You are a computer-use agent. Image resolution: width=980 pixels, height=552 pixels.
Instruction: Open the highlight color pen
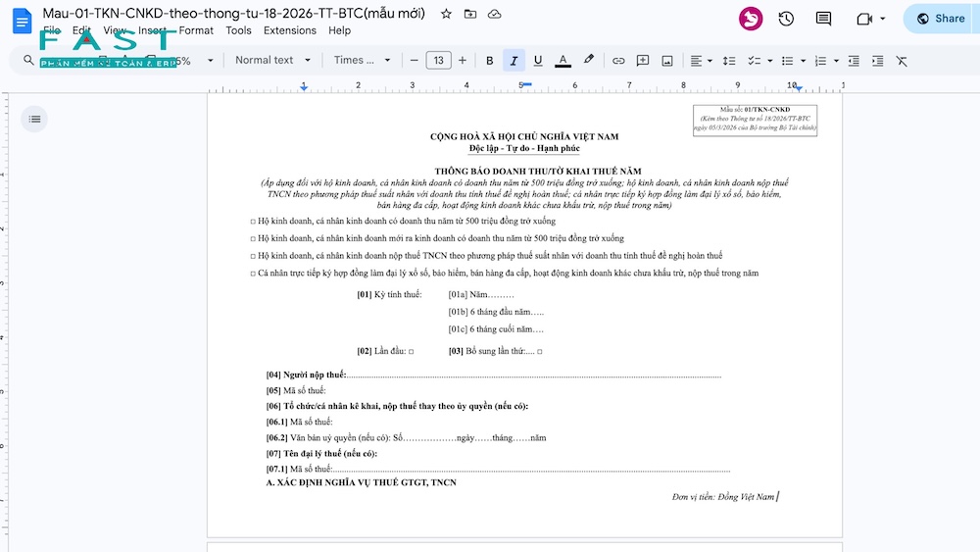tap(588, 60)
